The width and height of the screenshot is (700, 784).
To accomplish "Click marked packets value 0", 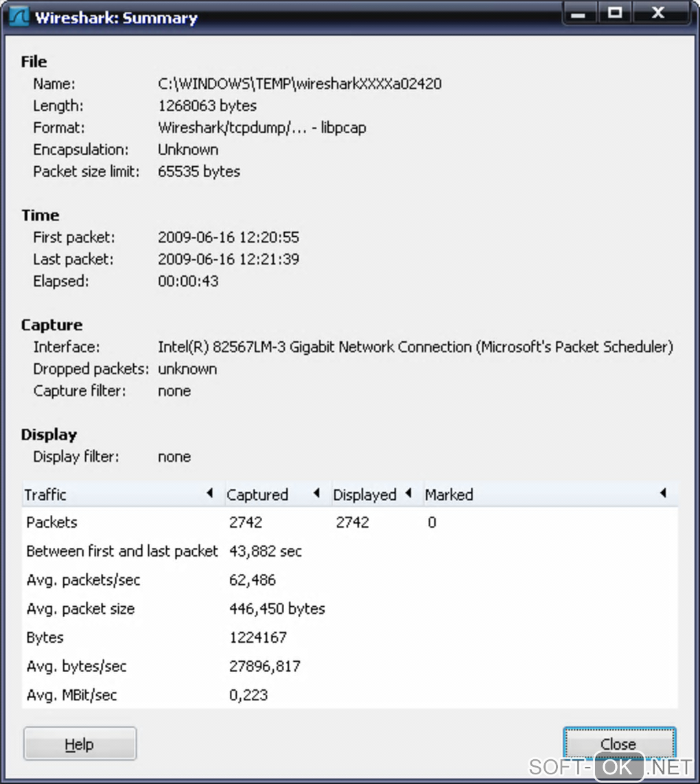I will (432, 522).
